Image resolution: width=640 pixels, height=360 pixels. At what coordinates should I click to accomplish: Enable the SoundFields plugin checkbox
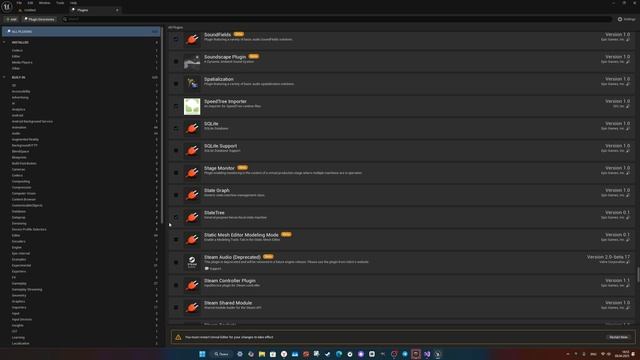(x=176, y=39)
